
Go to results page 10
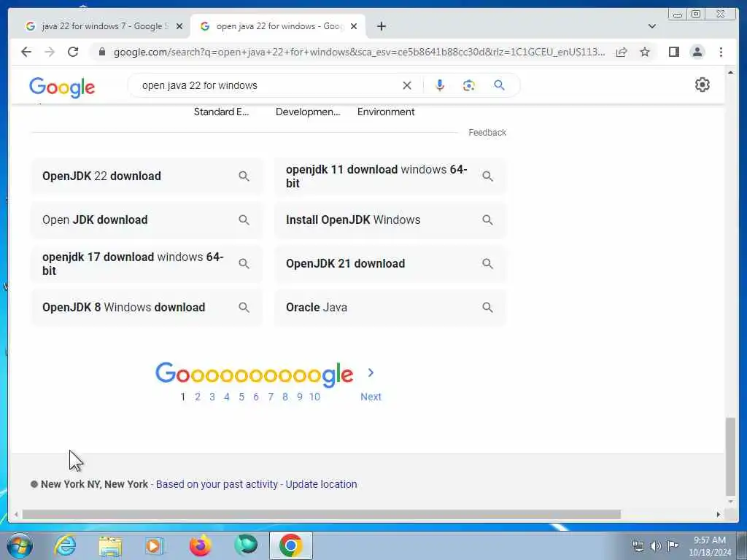pyautogui.click(x=314, y=397)
